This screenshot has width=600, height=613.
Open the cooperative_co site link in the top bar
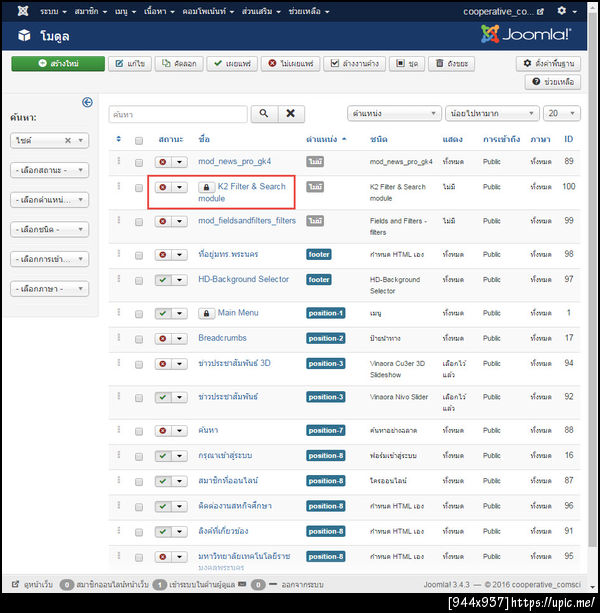tap(503, 12)
